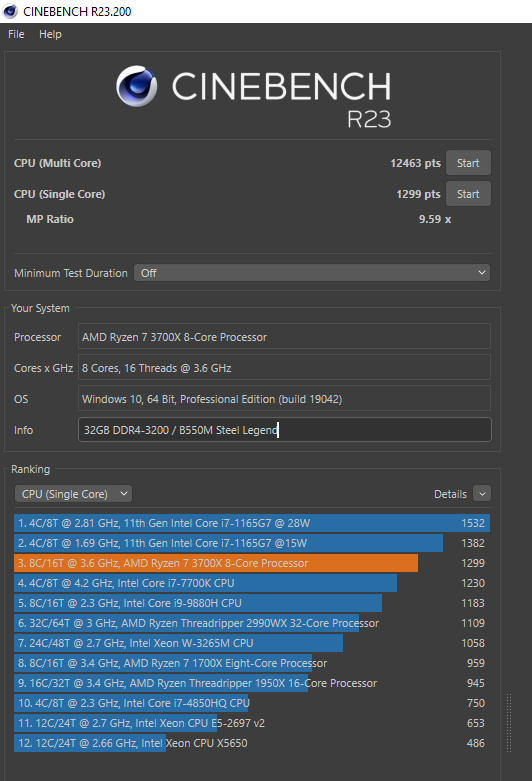Select ranking row Intel Core i7-4850HQ
532x781 pixels.
click(252, 703)
